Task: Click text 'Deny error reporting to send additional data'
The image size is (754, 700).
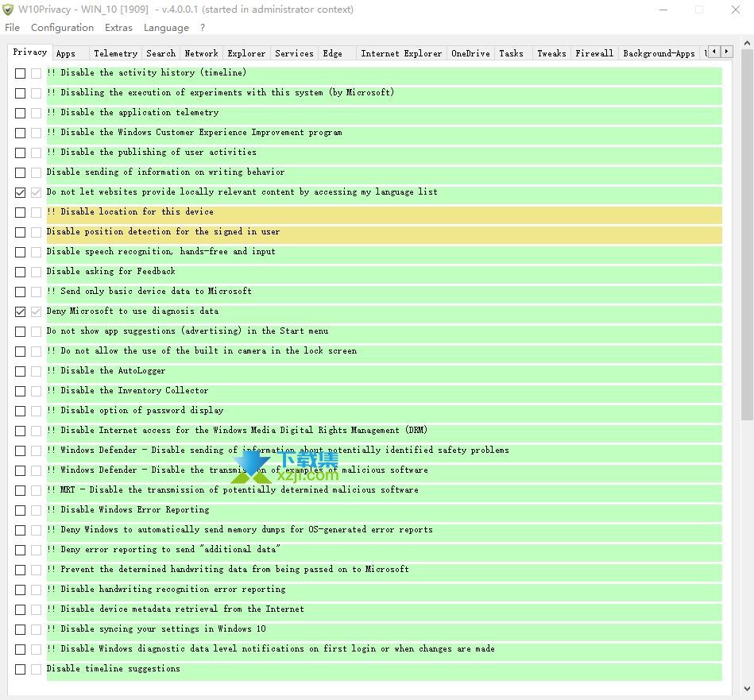Action: tap(170, 549)
